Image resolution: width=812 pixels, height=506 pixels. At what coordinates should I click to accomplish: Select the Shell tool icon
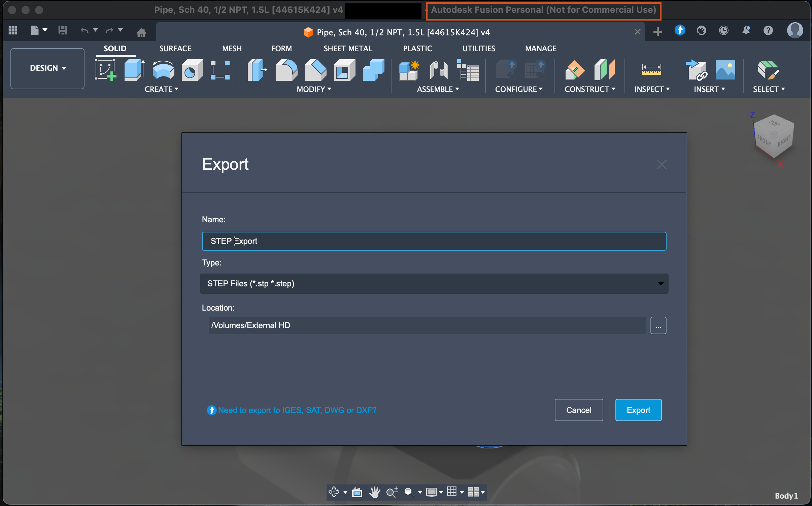tap(344, 70)
